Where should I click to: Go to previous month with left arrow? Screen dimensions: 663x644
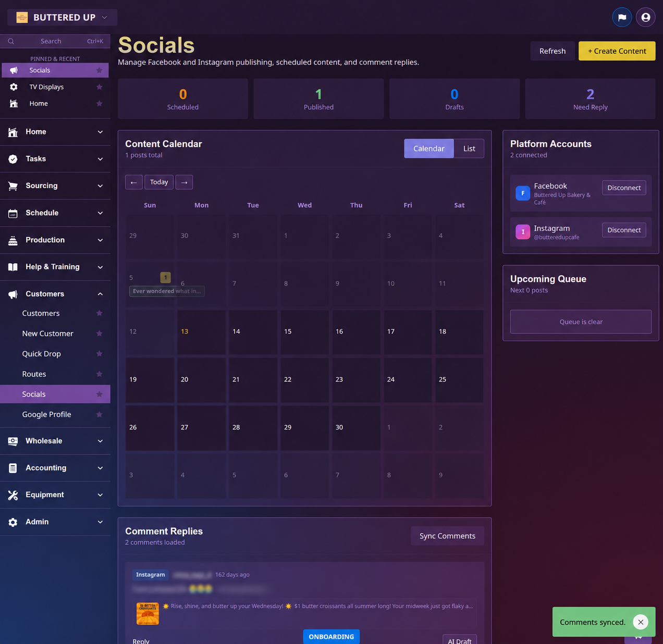[x=133, y=182]
